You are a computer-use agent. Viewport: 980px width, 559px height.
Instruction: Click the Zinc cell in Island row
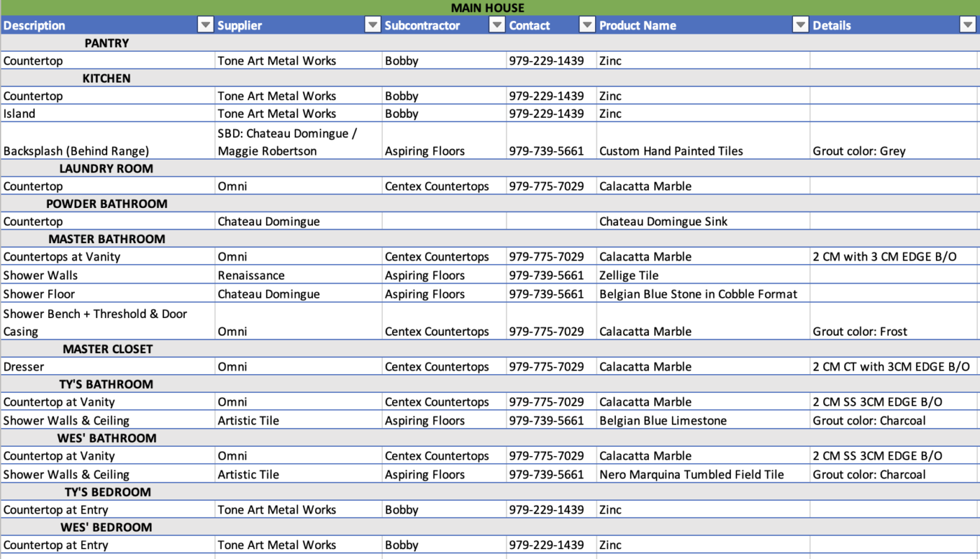tap(703, 113)
